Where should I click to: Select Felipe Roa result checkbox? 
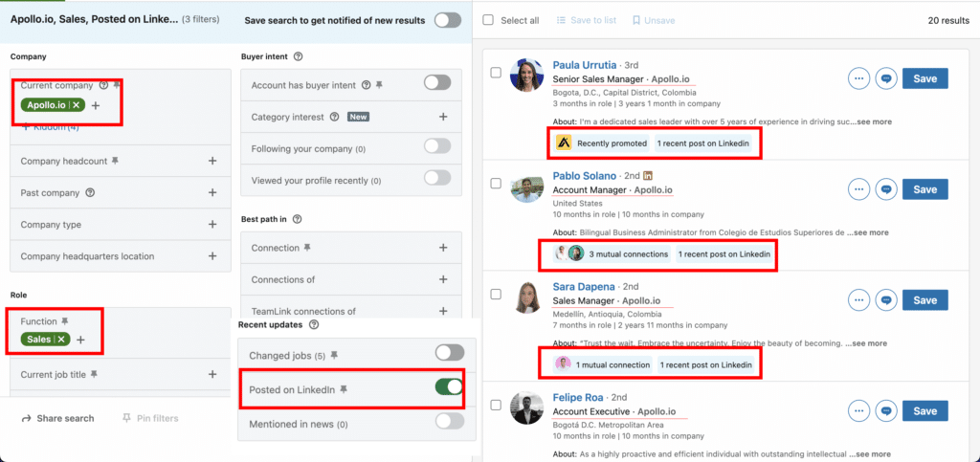coord(496,406)
